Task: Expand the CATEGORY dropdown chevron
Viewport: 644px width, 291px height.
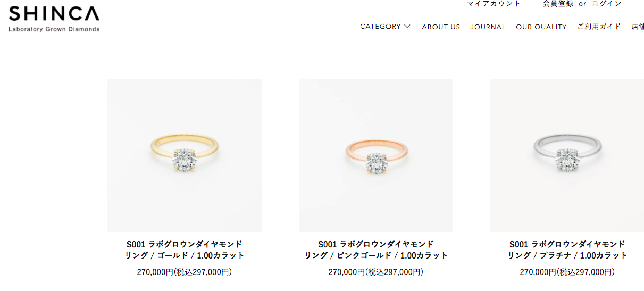Action: [x=407, y=26]
